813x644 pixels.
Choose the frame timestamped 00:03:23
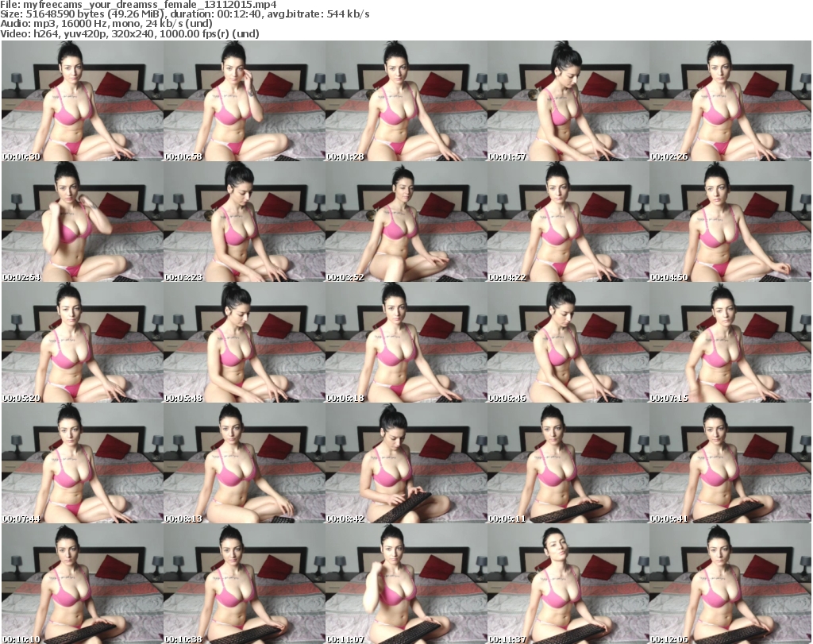(x=245, y=222)
